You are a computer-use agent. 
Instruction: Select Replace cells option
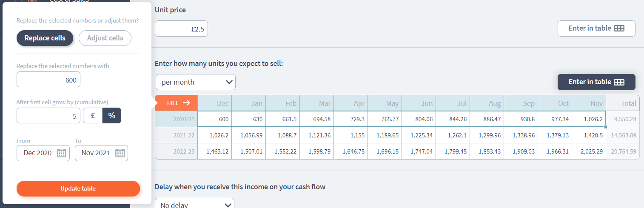pos(45,38)
